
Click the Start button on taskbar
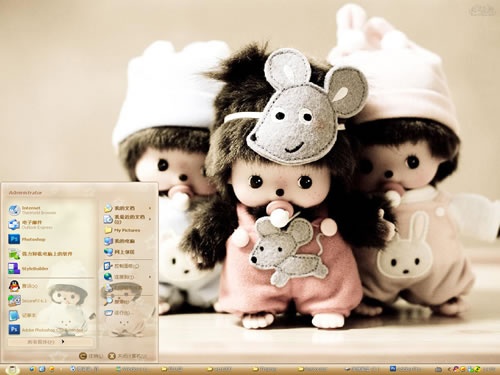12,369
